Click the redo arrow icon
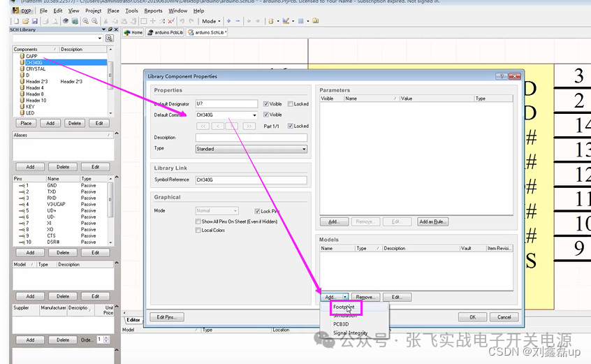The image size is (591, 364). pyautogui.click(x=191, y=21)
